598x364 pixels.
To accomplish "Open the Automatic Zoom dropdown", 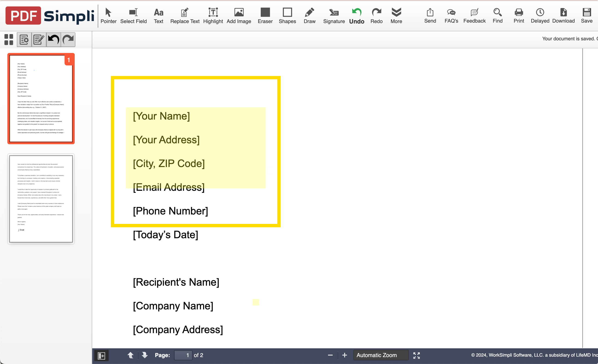I will (381, 355).
